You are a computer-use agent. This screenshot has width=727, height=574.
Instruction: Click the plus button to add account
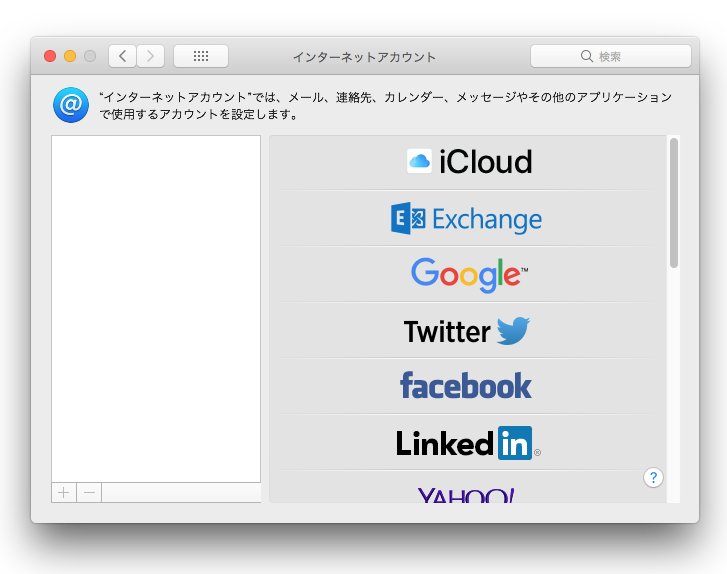coord(64,492)
